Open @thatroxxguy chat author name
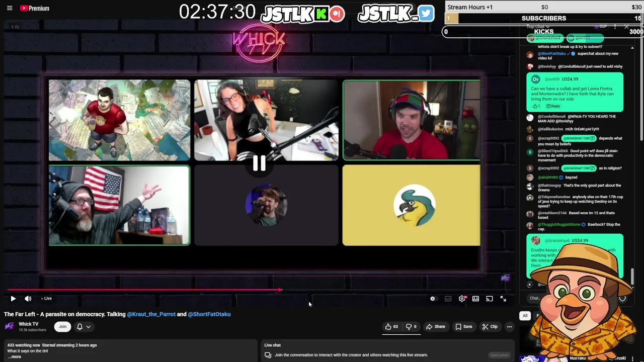This screenshot has width=644, height=362. (549, 186)
